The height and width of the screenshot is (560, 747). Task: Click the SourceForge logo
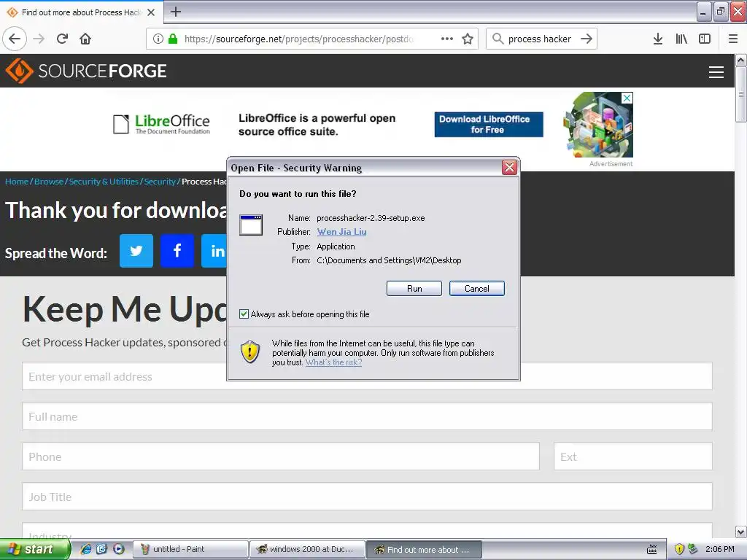click(x=86, y=71)
